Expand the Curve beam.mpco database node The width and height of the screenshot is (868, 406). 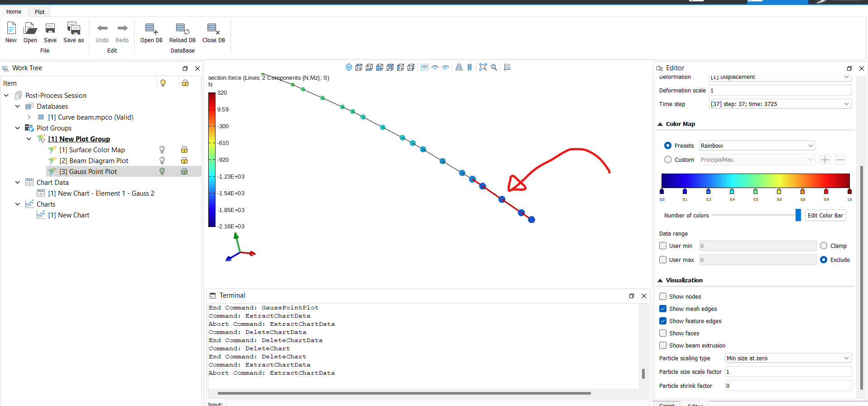[29, 117]
